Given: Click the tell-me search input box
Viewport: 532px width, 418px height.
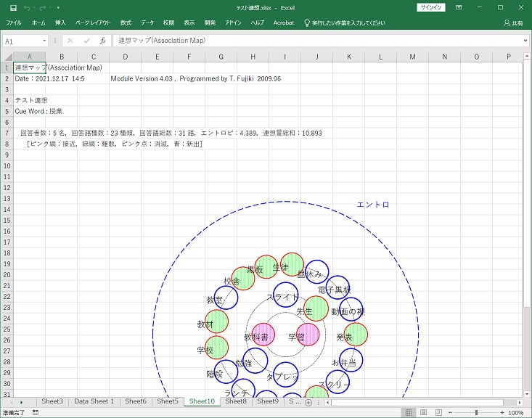Looking at the screenshot, I should point(348,23).
